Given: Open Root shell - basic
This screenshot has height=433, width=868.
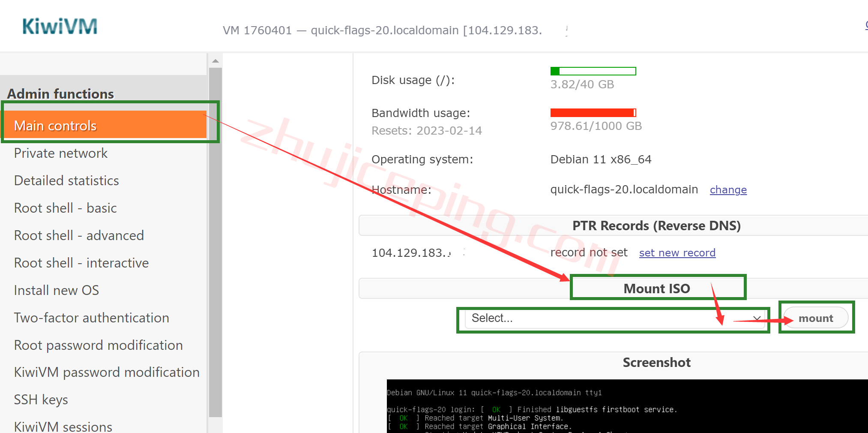Looking at the screenshot, I should click(x=65, y=208).
